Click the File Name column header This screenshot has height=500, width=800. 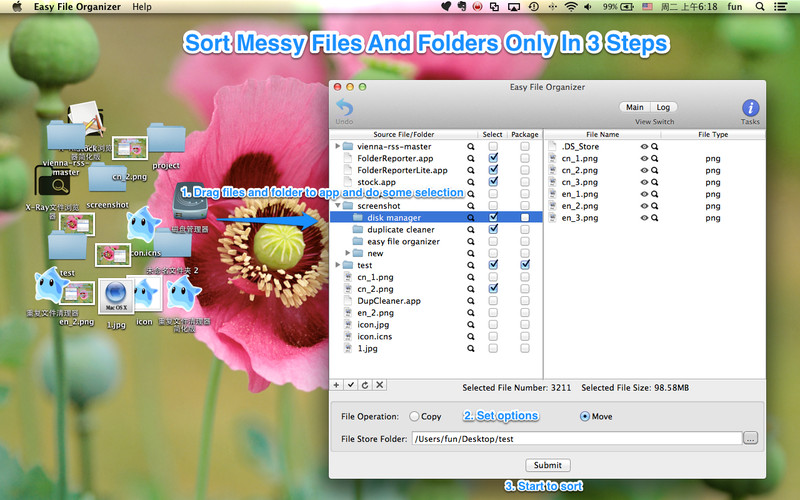click(x=603, y=134)
